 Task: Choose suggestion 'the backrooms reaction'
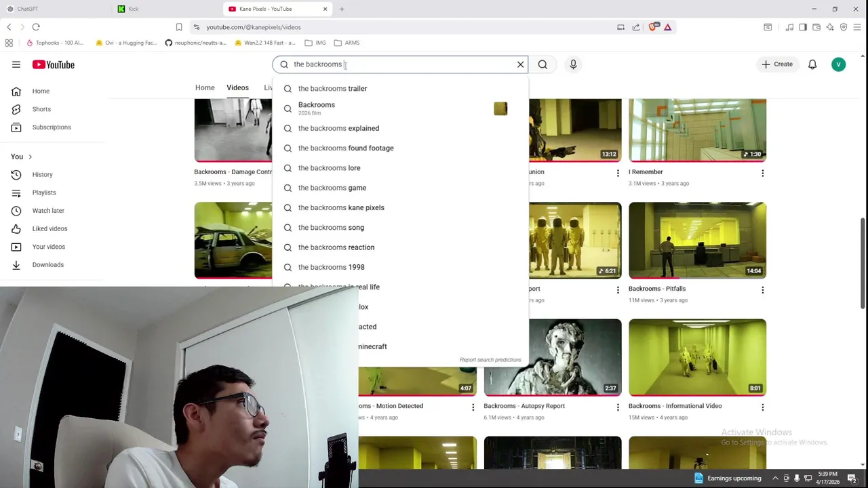400,247
